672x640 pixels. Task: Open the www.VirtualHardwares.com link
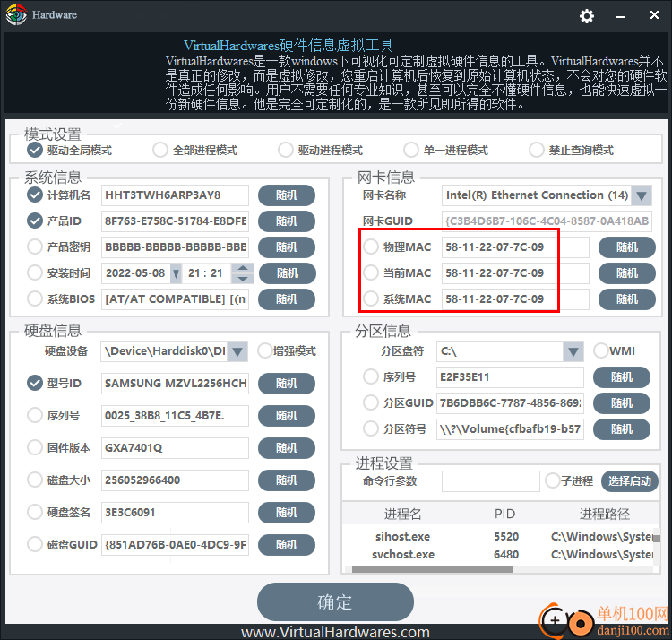(335, 632)
